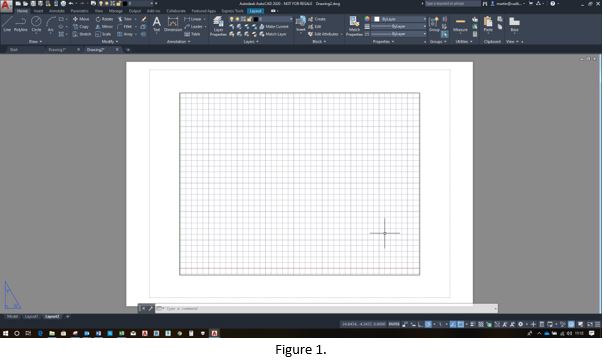Screen dimensions: 604x360
Task: Click the command line input field
Action: [326, 308]
